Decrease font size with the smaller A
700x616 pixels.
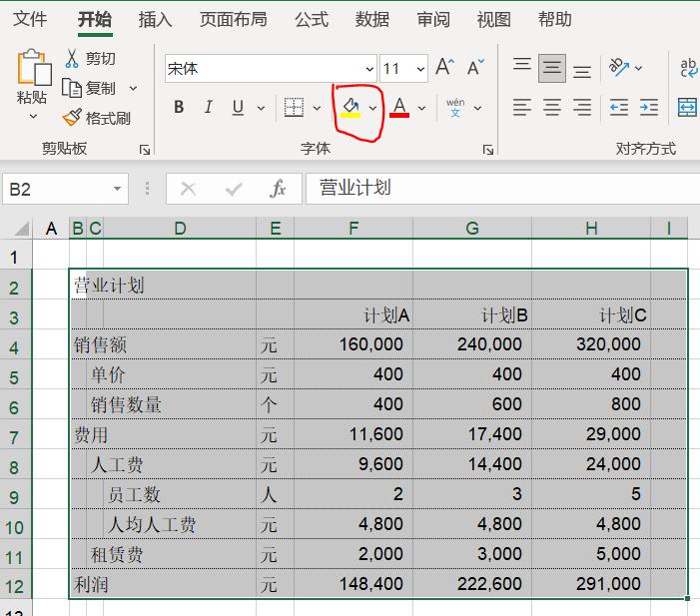[x=475, y=68]
